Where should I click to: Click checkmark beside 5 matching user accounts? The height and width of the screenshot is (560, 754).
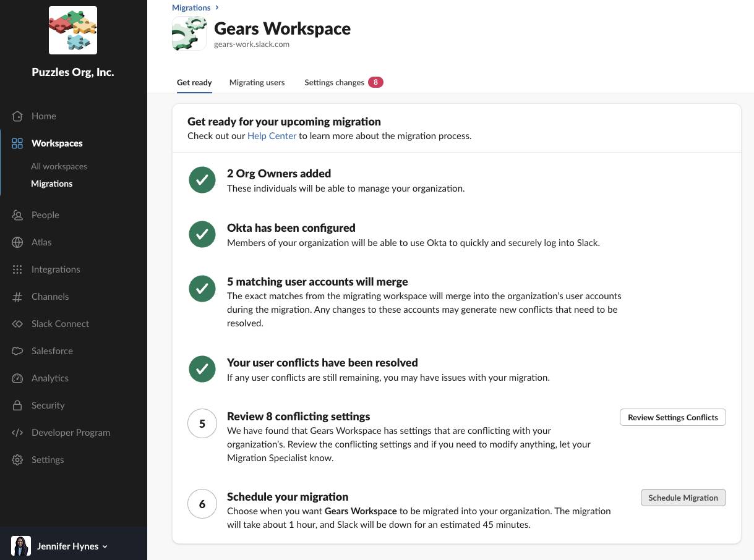[202, 289]
